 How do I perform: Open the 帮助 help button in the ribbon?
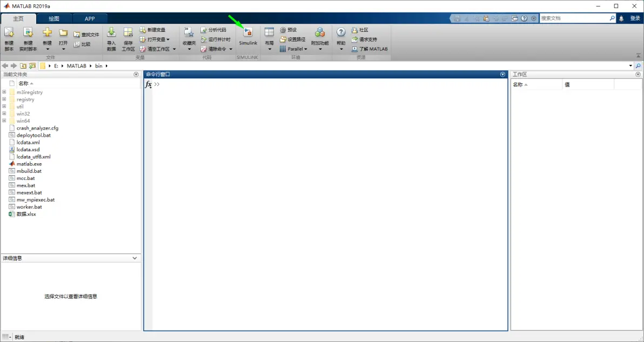pos(341,39)
